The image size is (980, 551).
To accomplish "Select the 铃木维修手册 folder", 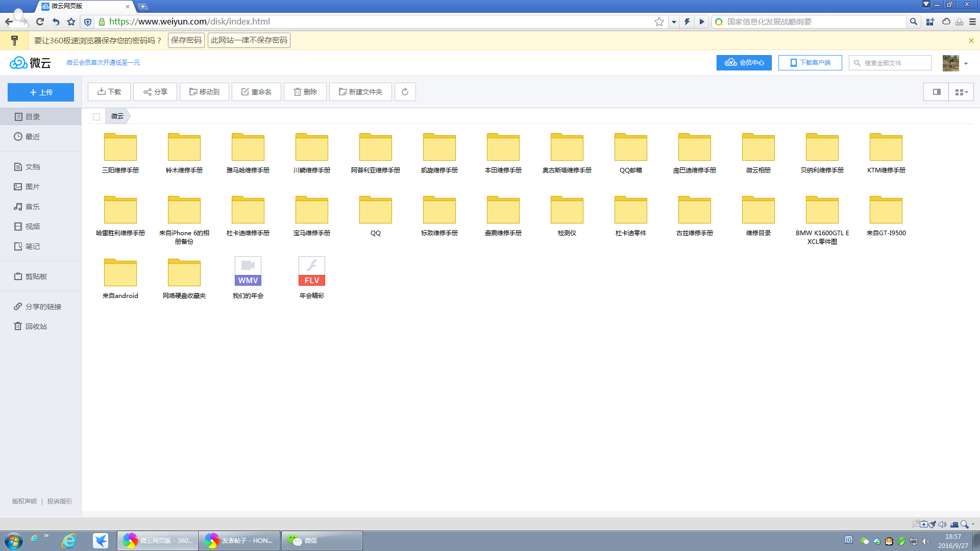I will [184, 153].
